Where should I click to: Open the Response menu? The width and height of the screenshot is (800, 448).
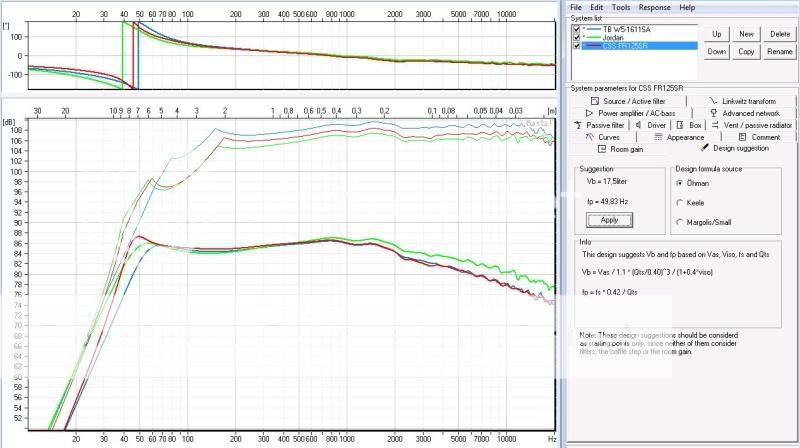[656, 7]
